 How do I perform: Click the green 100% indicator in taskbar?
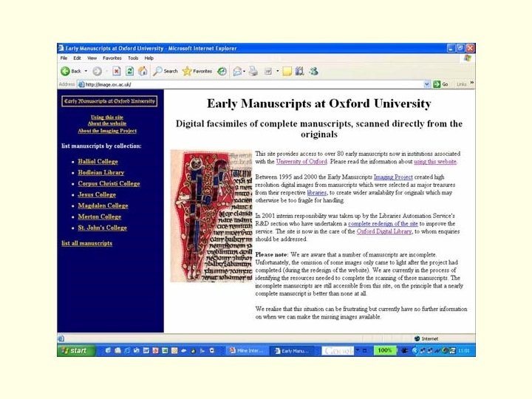point(385,350)
